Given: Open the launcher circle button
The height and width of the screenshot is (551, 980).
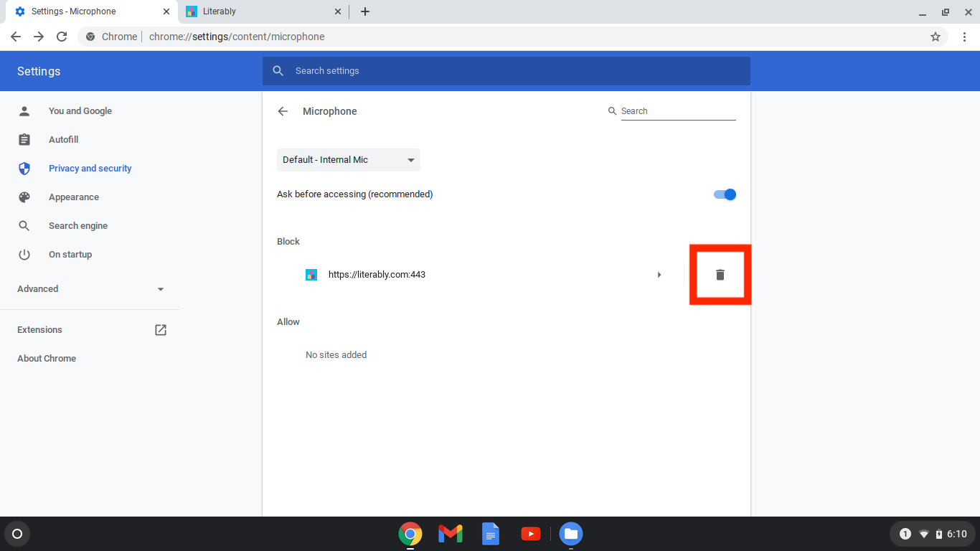Looking at the screenshot, I should click(x=17, y=534).
